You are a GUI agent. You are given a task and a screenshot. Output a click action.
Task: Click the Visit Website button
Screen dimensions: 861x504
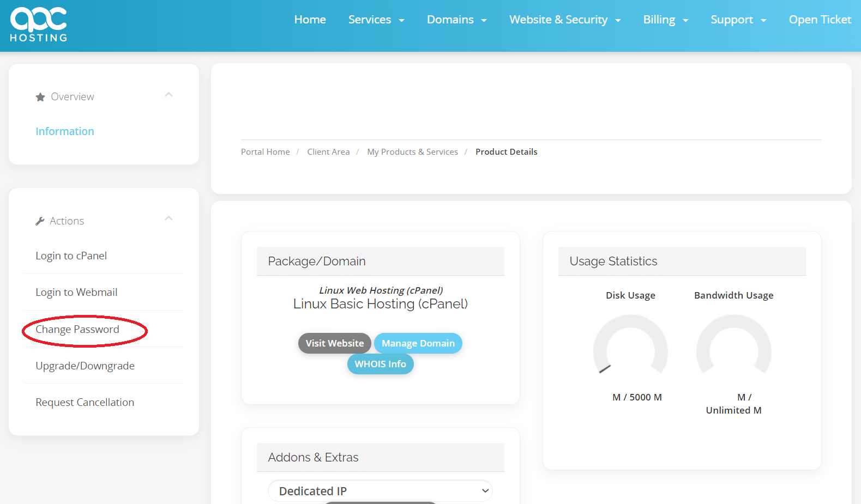pos(335,343)
